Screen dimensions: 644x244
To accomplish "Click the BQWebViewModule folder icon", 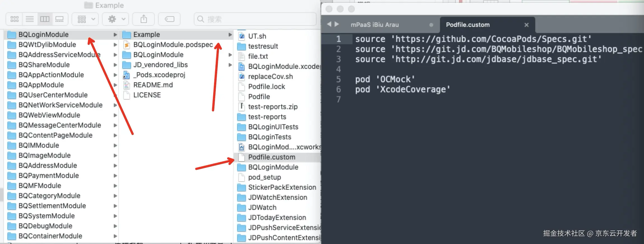I will pos(11,115).
